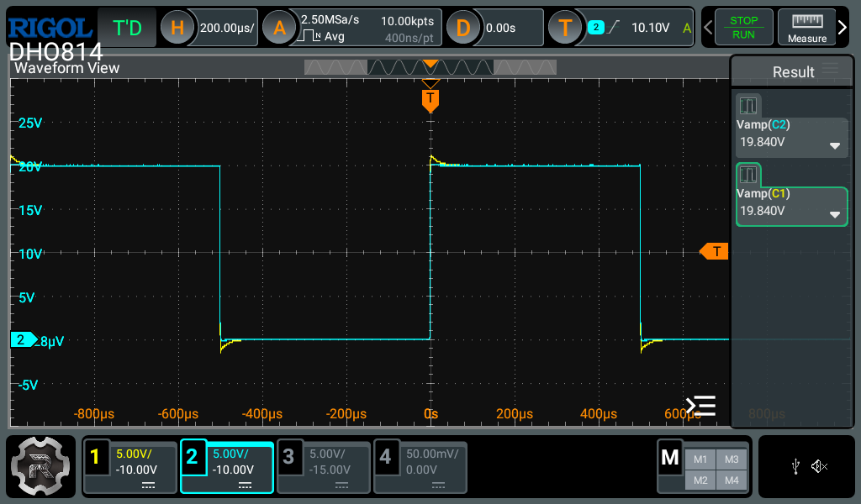The height and width of the screenshot is (504, 861).
Task: Click the USB device icon in the bottom bar
Action: point(795,466)
